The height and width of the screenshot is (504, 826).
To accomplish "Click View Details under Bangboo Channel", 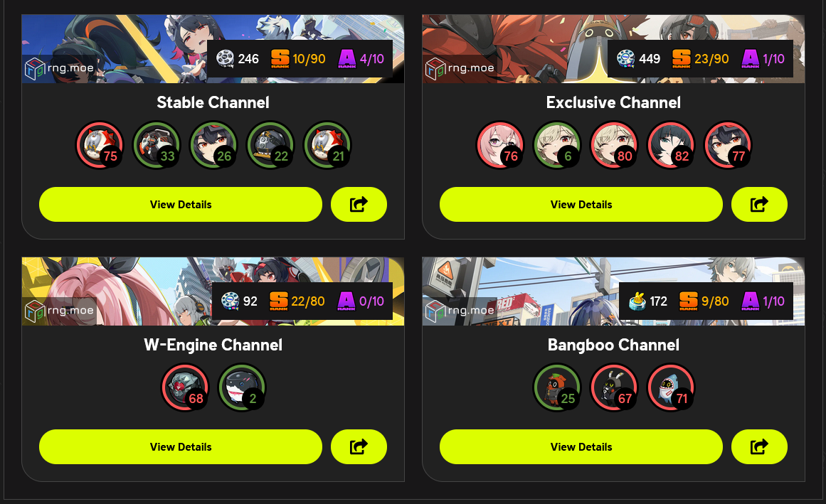I will 581,446.
